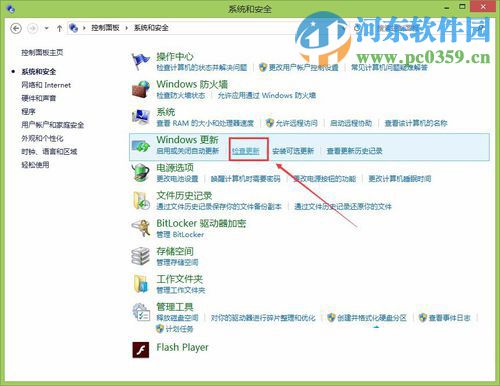Open the Windows 更新 heading
The image size is (500, 386).
pos(188,140)
